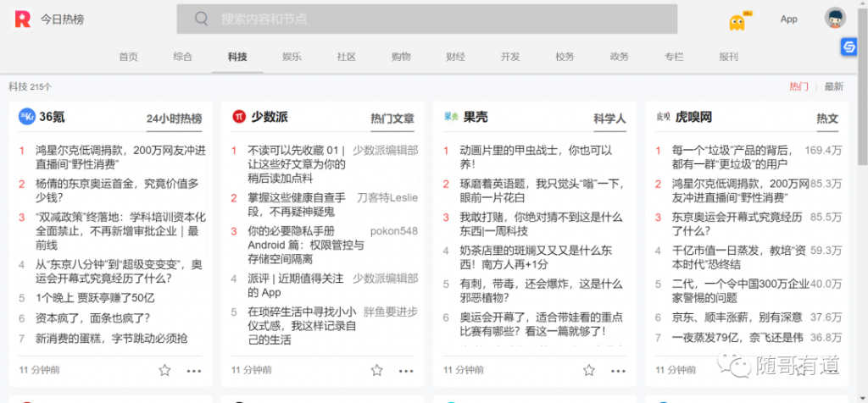
Task: Click the 少数派 red pi logo
Action: 238,117
